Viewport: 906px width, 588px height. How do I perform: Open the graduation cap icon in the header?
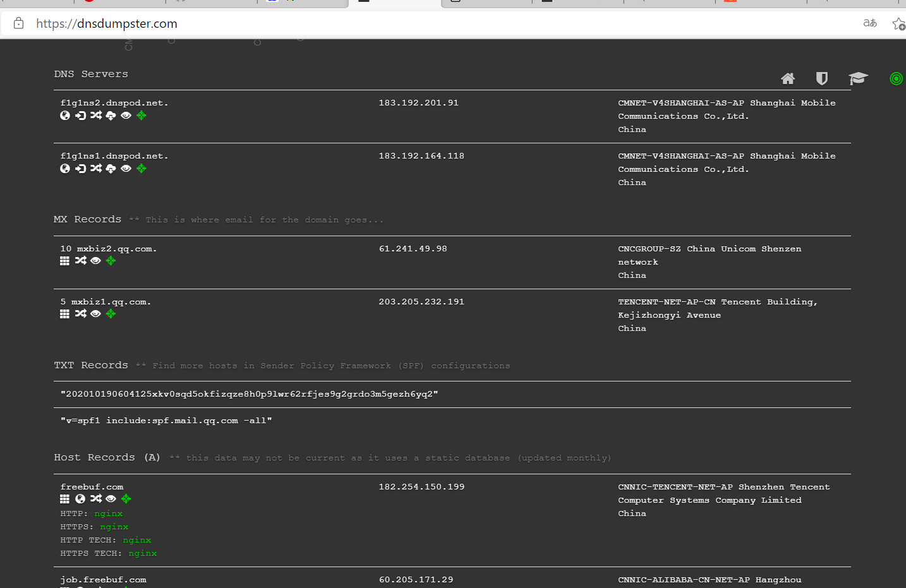[x=858, y=78]
